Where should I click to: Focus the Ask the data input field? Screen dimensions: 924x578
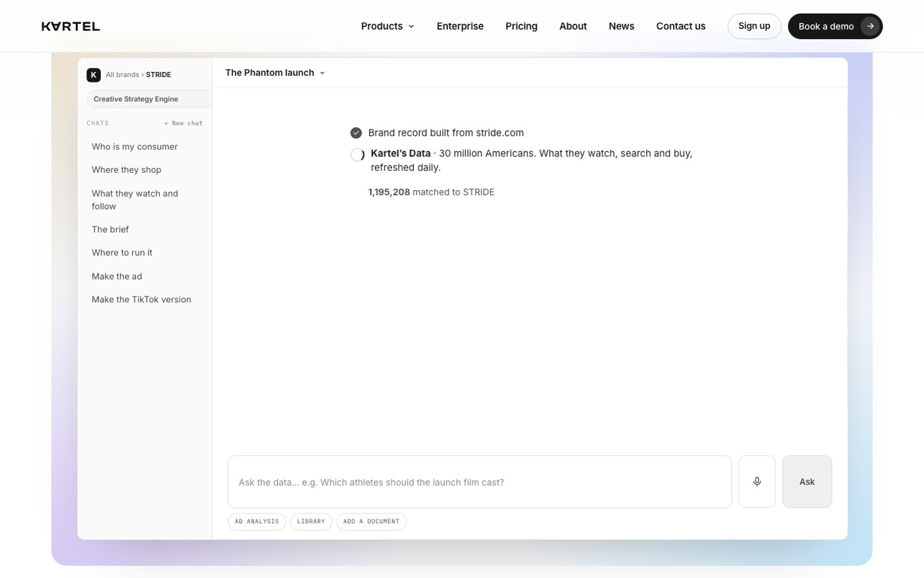pos(480,482)
